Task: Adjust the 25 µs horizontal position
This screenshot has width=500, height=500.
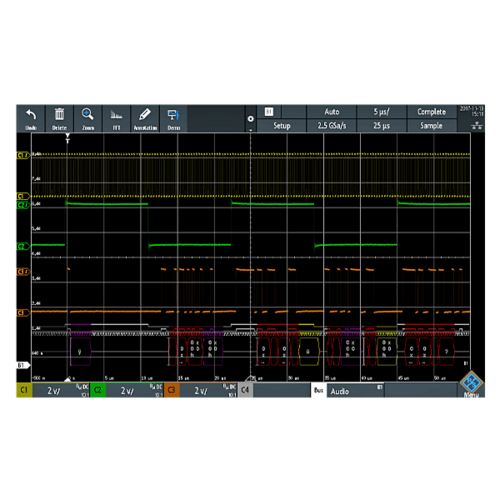Action: 382,126
